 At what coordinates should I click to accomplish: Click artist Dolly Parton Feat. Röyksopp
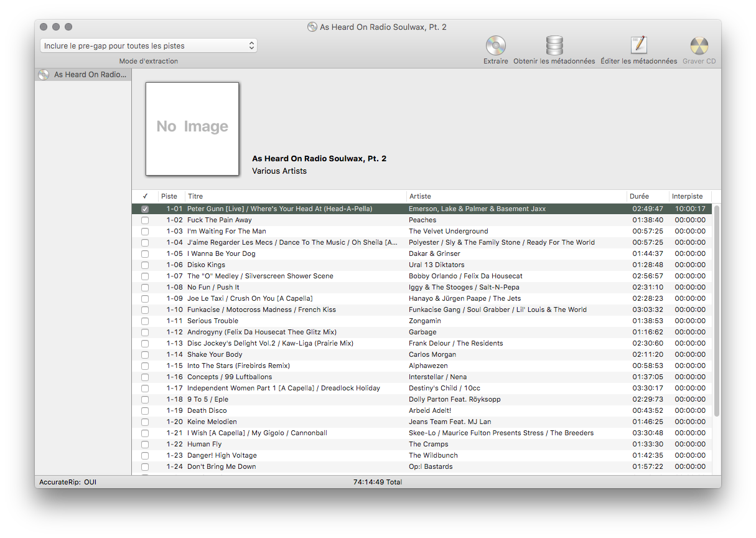tap(455, 400)
